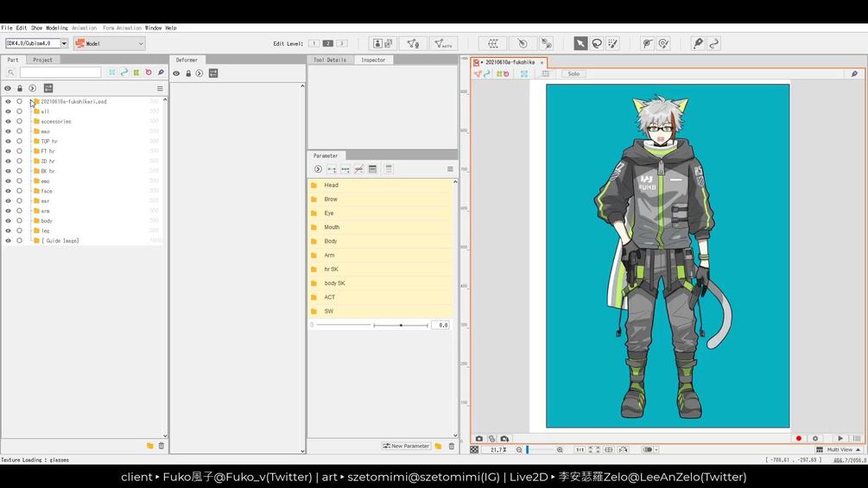
Task: Delete selected part with trash icon
Action: pyautogui.click(x=162, y=446)
